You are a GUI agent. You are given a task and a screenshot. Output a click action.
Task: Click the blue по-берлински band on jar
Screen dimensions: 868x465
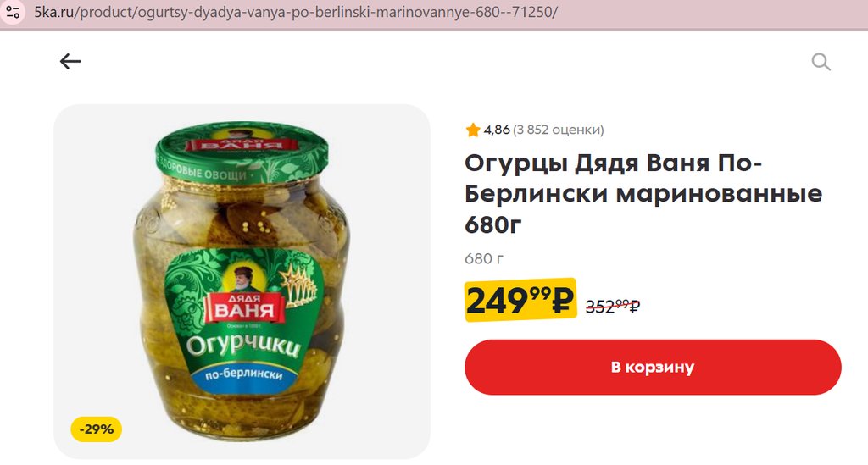tap(244, 374)
